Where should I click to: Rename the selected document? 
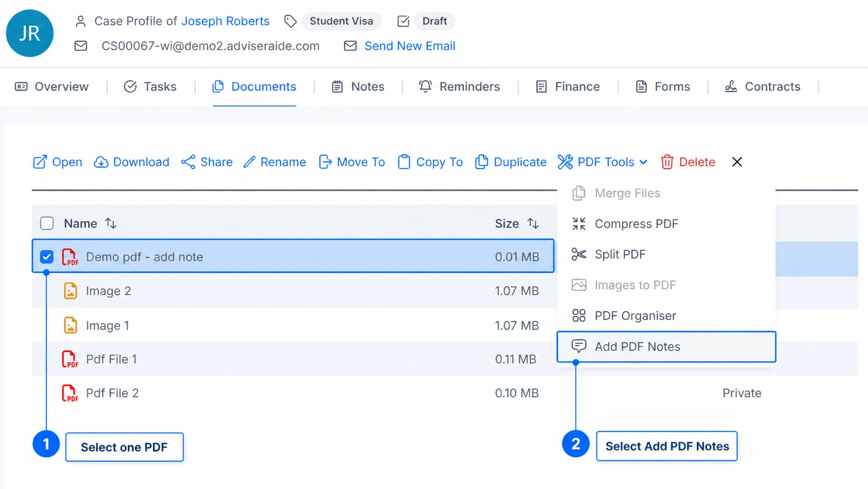pyautogui.click(x=275, y=162)
